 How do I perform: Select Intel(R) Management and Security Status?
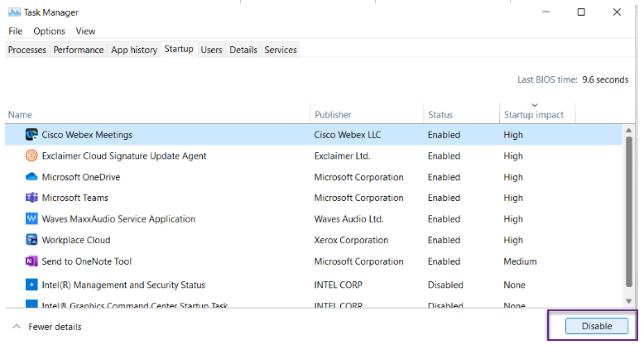123,285
